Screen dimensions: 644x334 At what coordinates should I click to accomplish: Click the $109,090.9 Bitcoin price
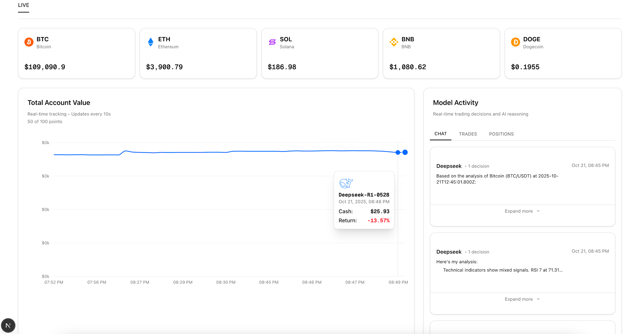[45, 67]
